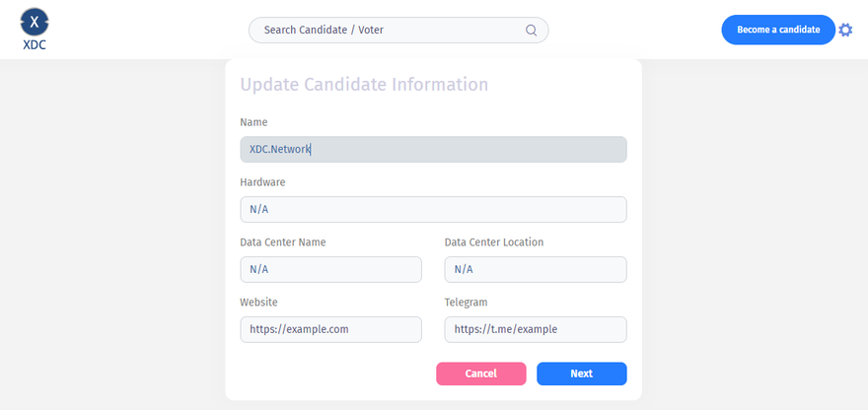Select the Hardware input box
Image resolution: width=868 pixels, height=410 pixels.
(x=433, y=209)
